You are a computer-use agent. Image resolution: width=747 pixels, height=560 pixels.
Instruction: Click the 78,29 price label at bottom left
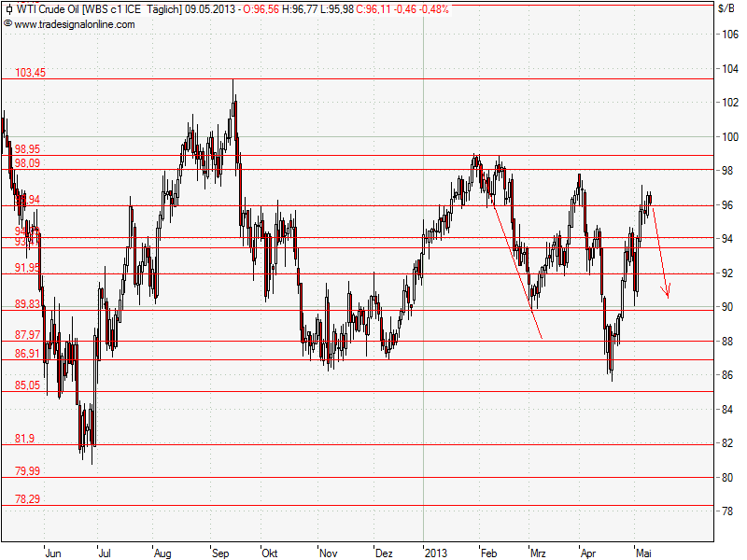click(x=28, y=497)
